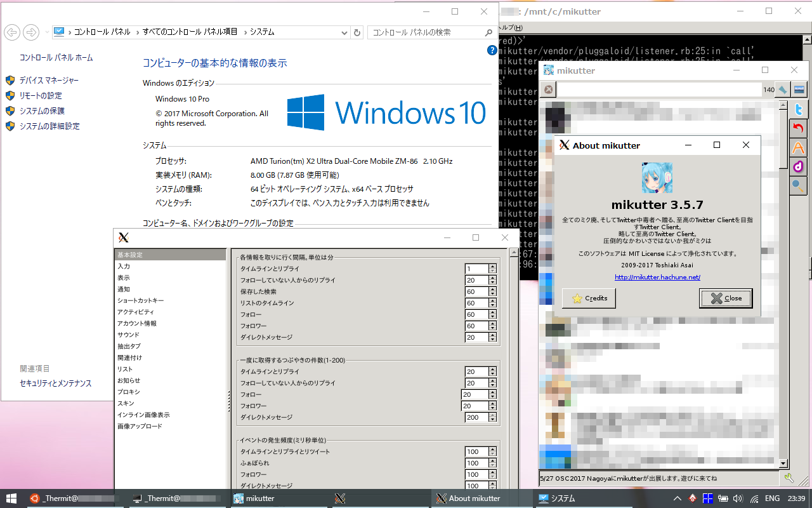Select ショートカットキー settings category
The height and width of the screenshot is (508, 812).
[170, 300]
